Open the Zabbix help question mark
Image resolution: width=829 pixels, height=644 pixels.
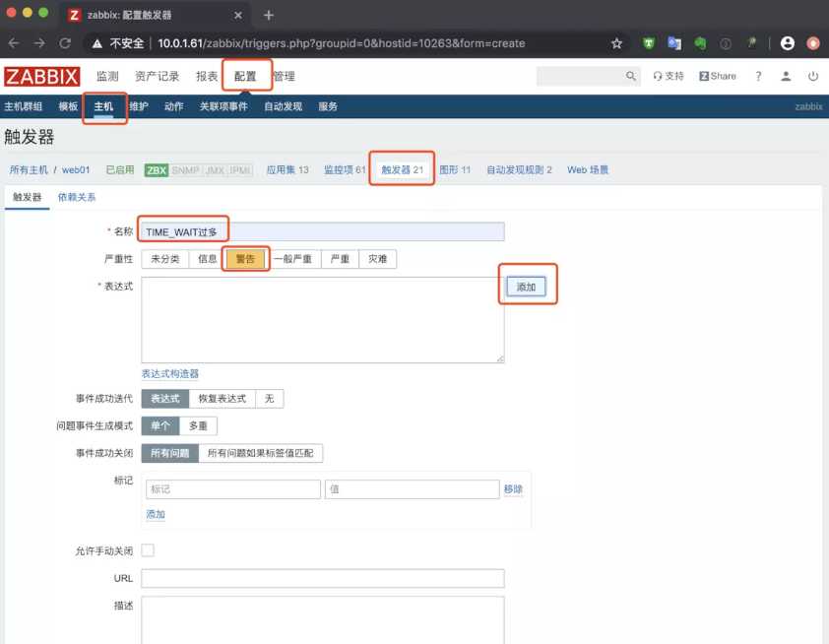758,76
